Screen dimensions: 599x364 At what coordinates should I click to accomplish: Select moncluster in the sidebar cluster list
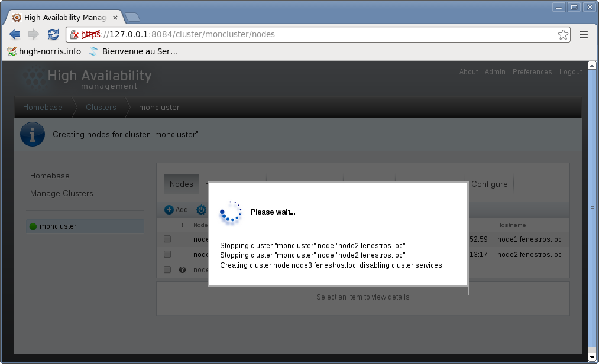tap(58, 226)
